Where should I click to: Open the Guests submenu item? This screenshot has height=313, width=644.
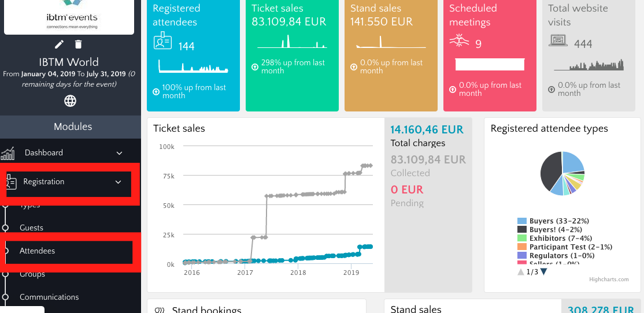pos(31,228)
